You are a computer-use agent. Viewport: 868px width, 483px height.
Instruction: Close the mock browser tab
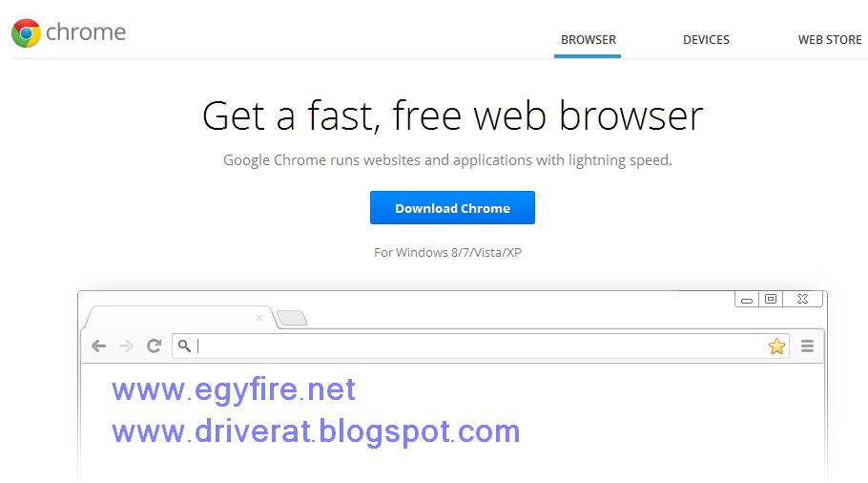tap(259, 318)
